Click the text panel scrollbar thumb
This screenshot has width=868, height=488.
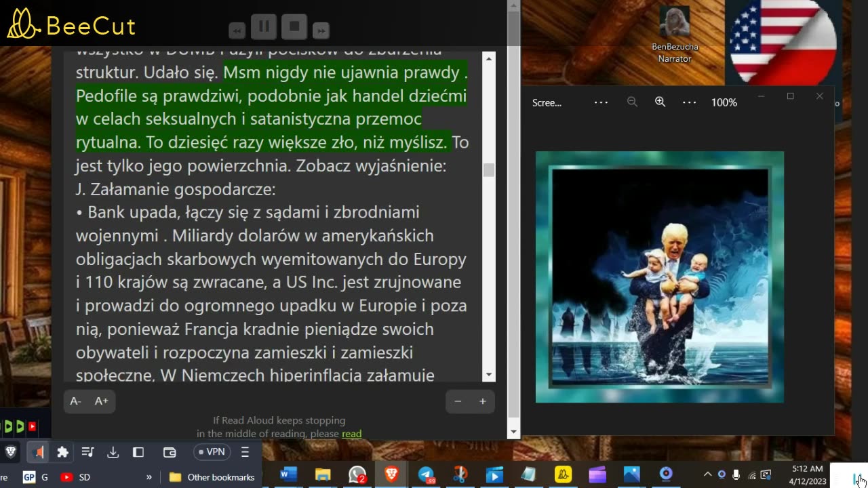[489, 169]
